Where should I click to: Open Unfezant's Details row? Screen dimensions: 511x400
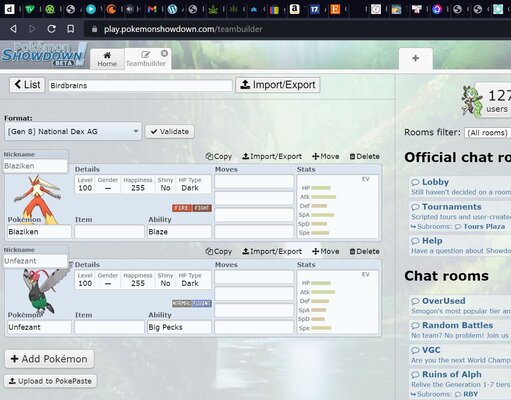pyautogui.click(x=143, y=280)
